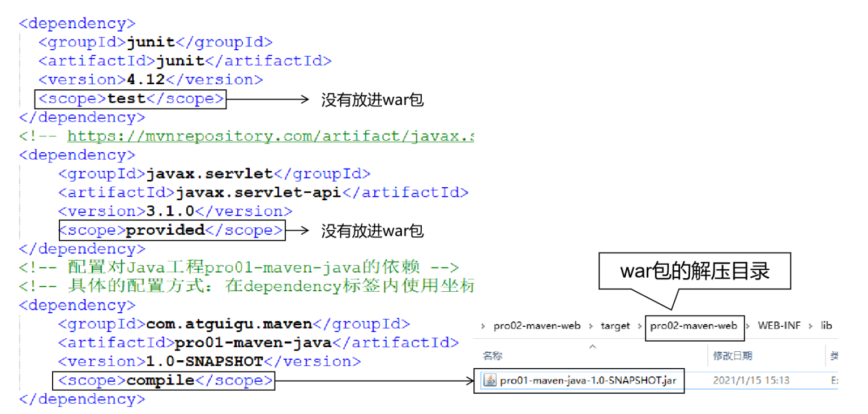
Task: Click the javax.servlet-api artifactId line
Action: click(x=263, y=192)
